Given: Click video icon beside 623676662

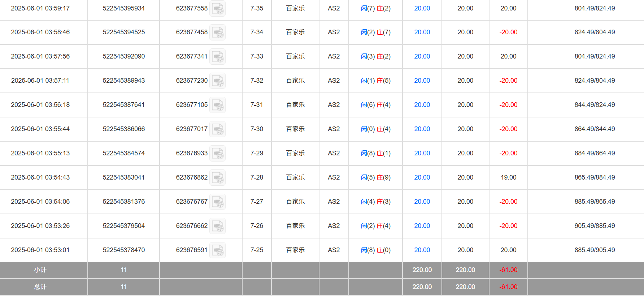Looking at the screenshot, I should point(218,226).
